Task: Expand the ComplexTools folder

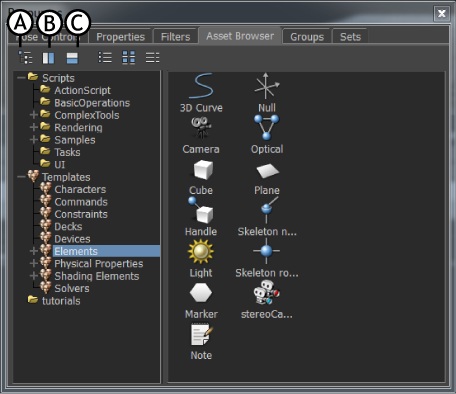Action: 34,115
